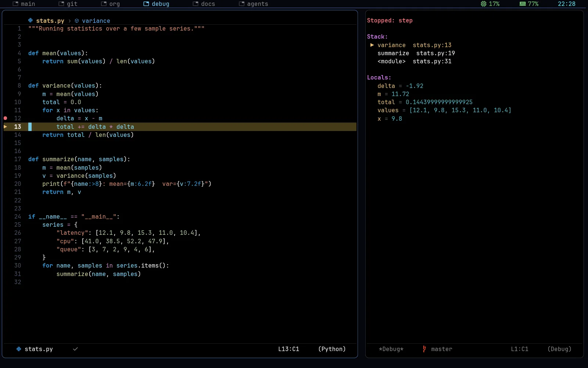Switch to the git workspace tab

[68, 4]
